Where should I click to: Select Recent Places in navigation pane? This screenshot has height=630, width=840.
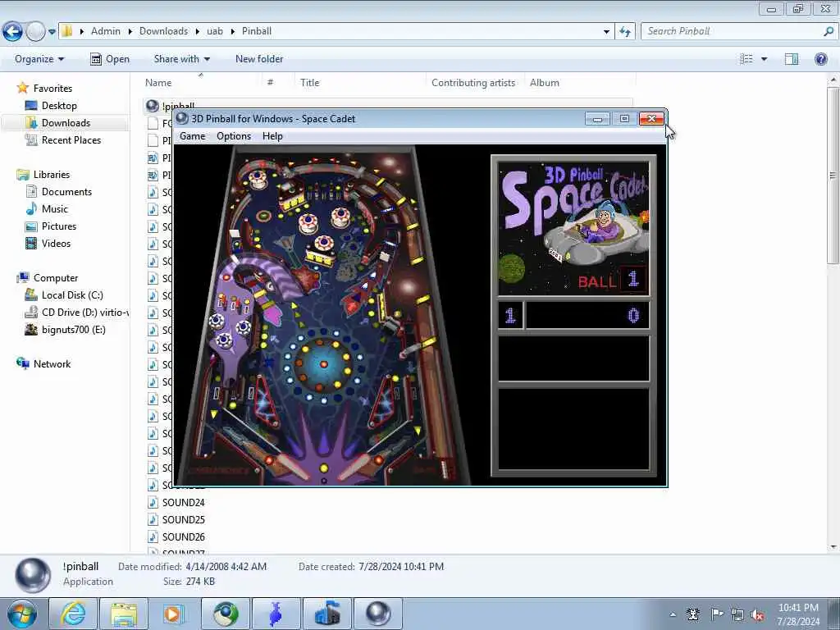point(71,139)
